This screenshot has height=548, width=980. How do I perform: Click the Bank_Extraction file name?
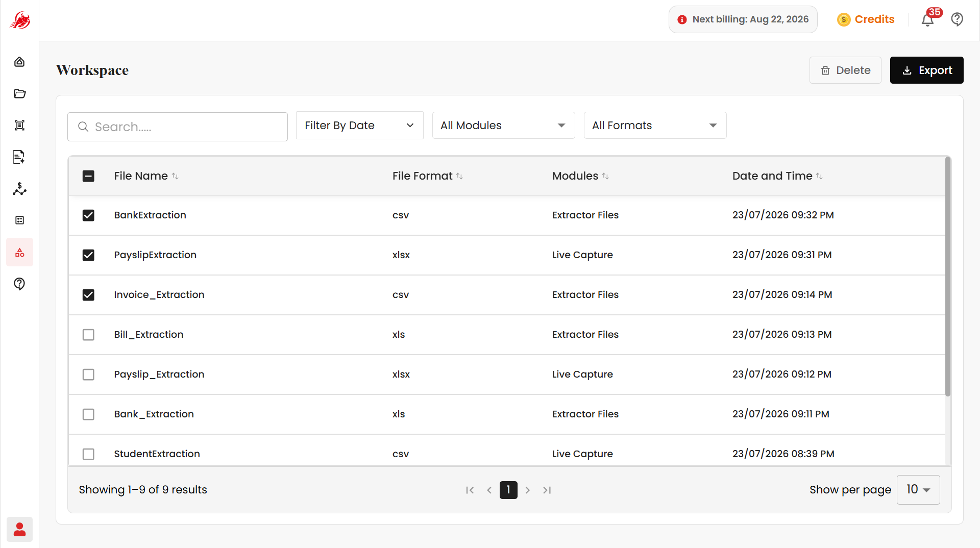(154, 414)
